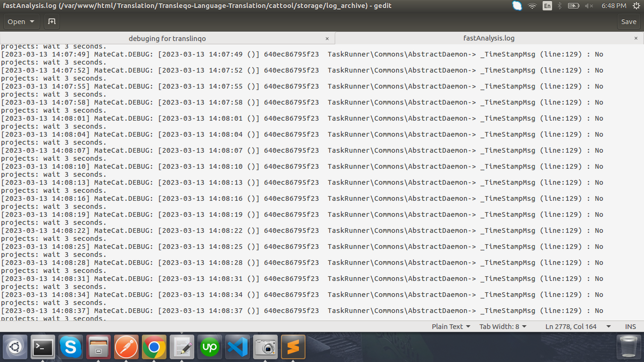Change syntax via the Plain Text dropdown
The width and height of the screenshot is (644, 362).
pyautogui.click(x=451, y=326)
